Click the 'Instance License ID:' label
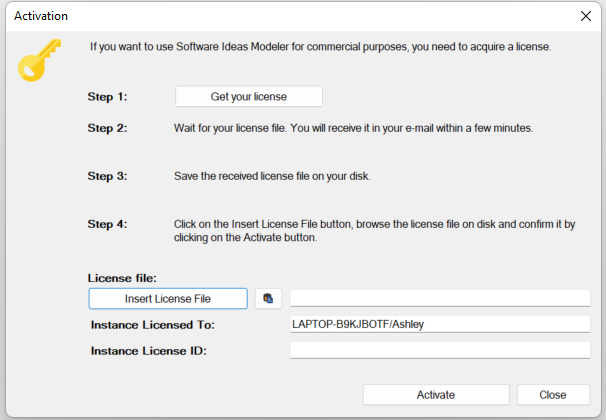The width and height of the screenshot is (606, 420). click(149, 351)
